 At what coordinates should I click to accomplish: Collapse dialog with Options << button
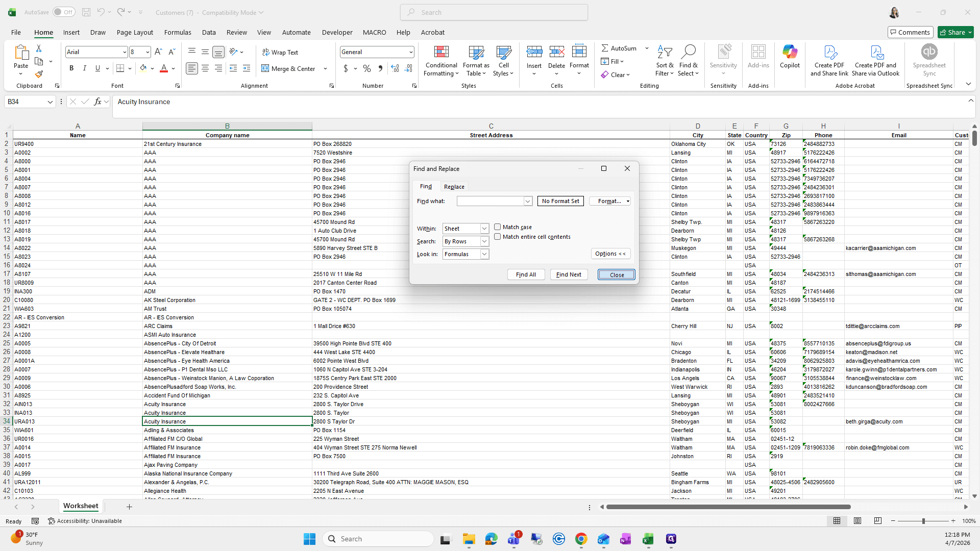(610, 254)
